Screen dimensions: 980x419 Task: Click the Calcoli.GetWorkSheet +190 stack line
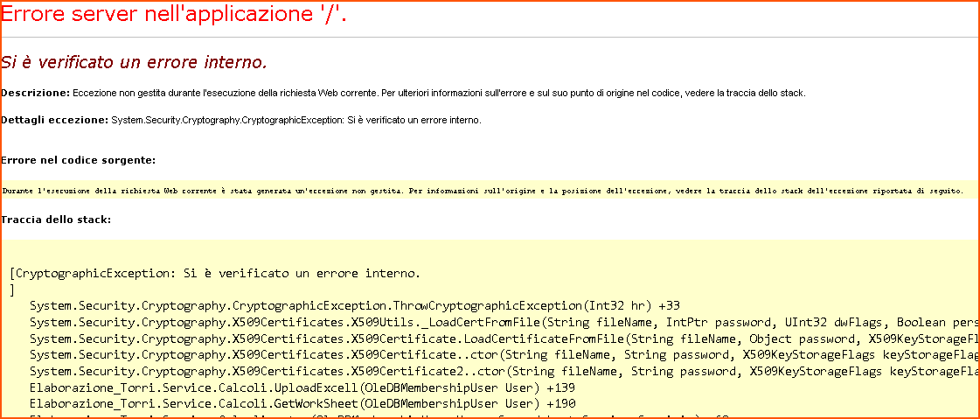[x=302, y=403]
